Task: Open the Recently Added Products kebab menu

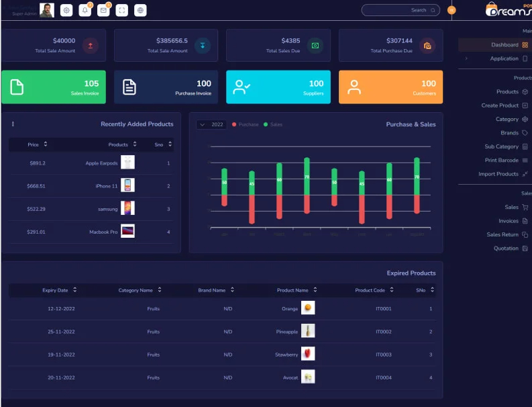Action: point(13,124)
